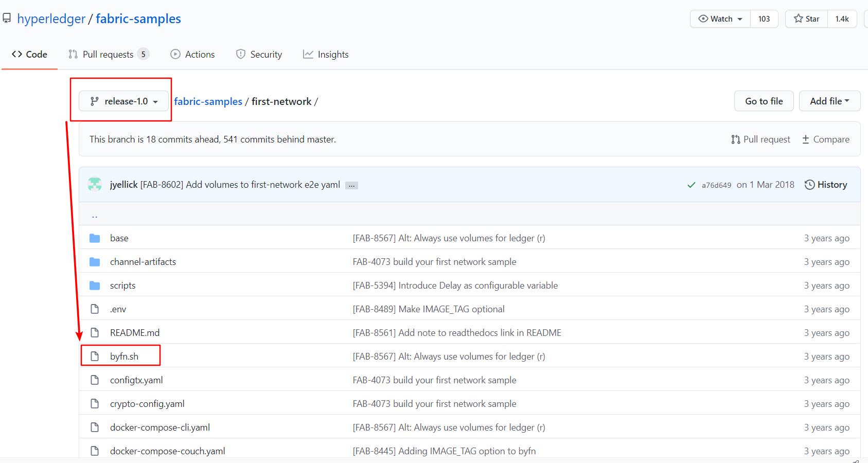Open docker-compose-couch.yaml file
Image resolution: width=868 pixels, height=463 pixels.
168,451
